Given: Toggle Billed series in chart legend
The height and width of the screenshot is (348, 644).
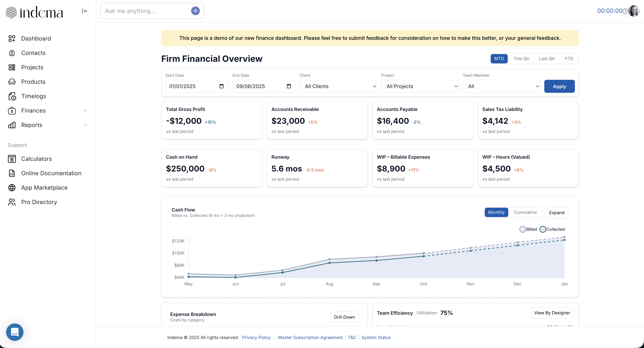Looking at the screenshot, I should click(x=523, y=229).
